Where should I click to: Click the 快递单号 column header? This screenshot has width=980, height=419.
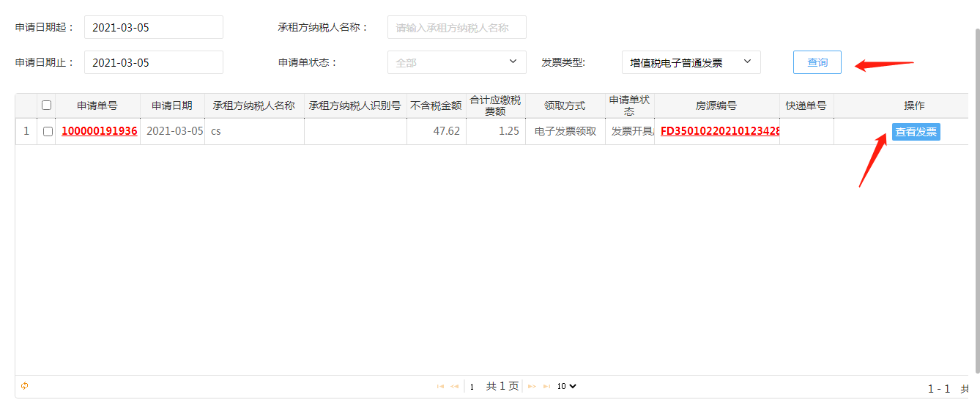coord(806,105)
